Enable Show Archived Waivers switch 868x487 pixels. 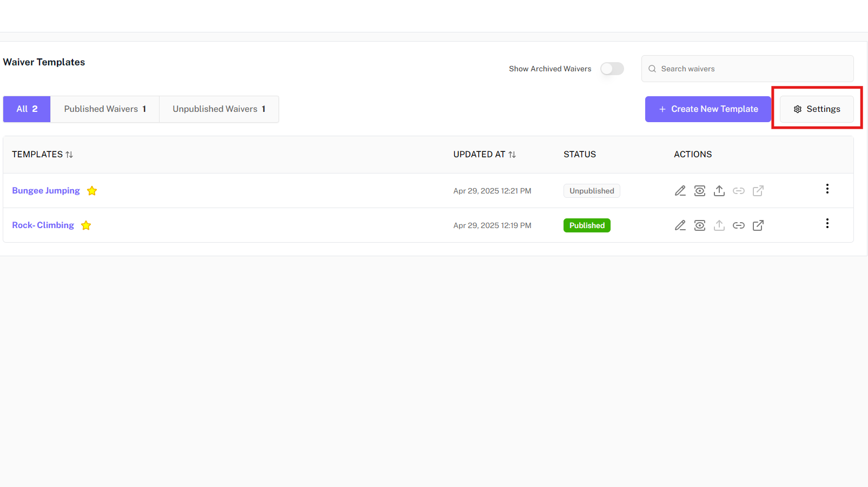[x=612, y=69]
